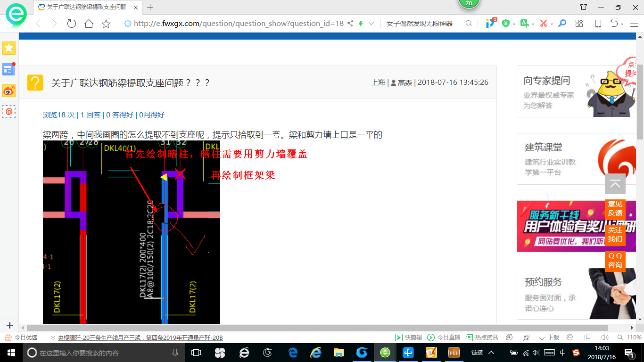
Task: Click the red scissors screenshot tool
Action: (544, 24)
